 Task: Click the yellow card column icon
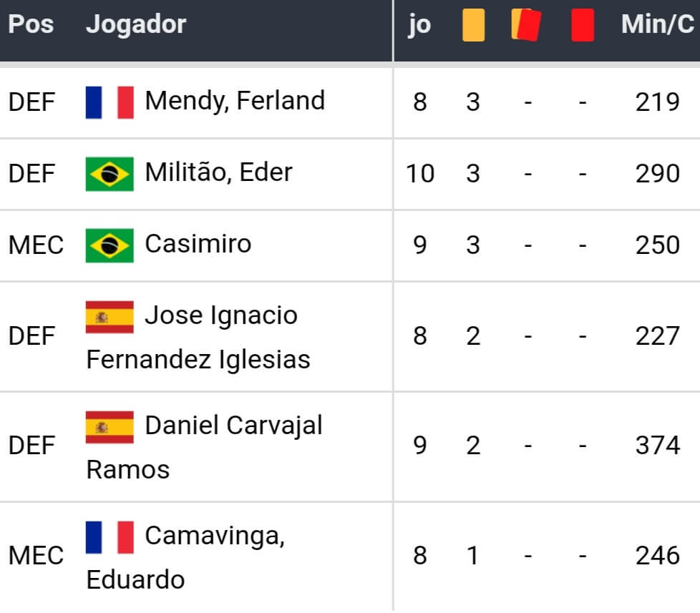(473, 26)
